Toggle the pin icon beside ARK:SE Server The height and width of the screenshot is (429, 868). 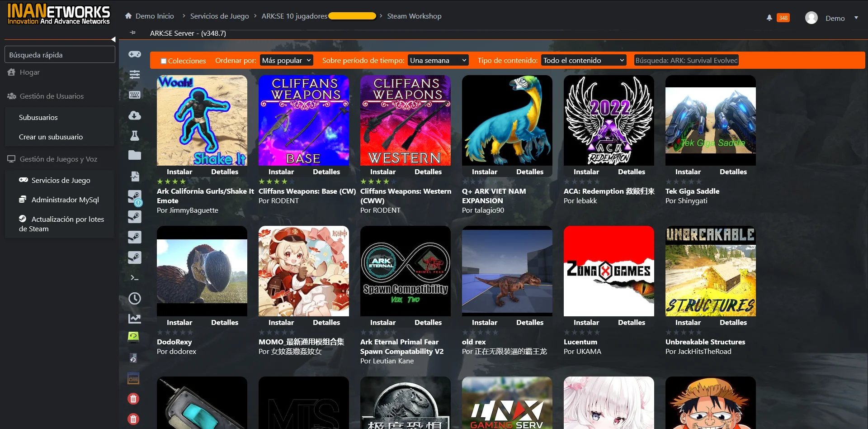tap(132, 33)
